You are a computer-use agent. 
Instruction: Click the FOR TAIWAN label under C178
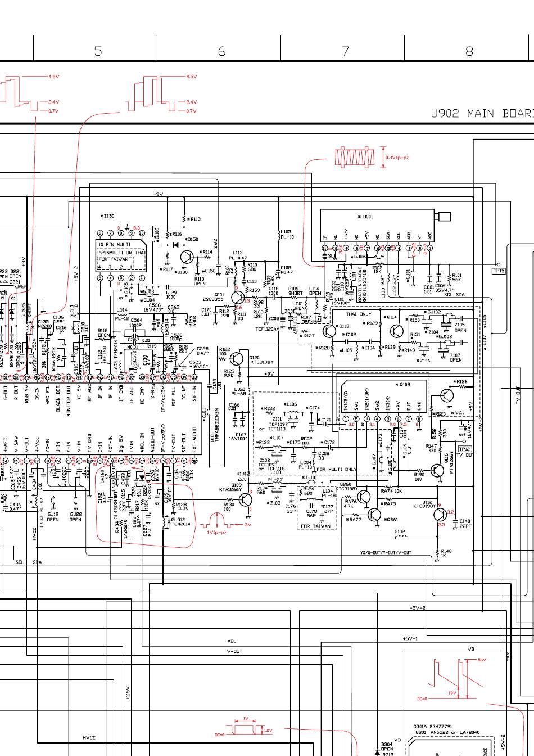[315, 526]
